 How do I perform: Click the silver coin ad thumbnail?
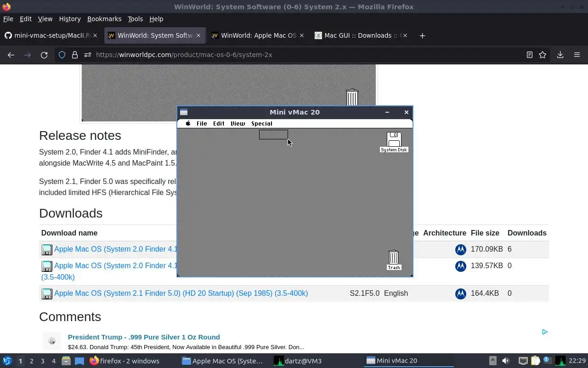click(52, 341)
